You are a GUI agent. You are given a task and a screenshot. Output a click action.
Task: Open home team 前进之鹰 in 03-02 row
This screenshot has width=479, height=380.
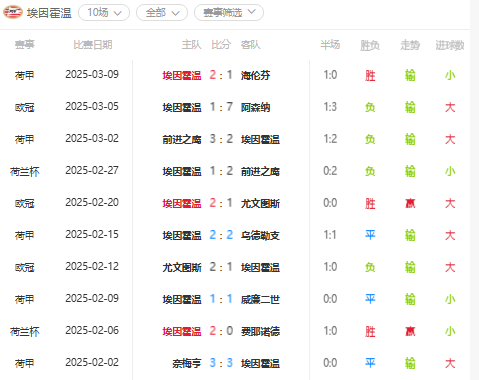click(x=182, y=139)
